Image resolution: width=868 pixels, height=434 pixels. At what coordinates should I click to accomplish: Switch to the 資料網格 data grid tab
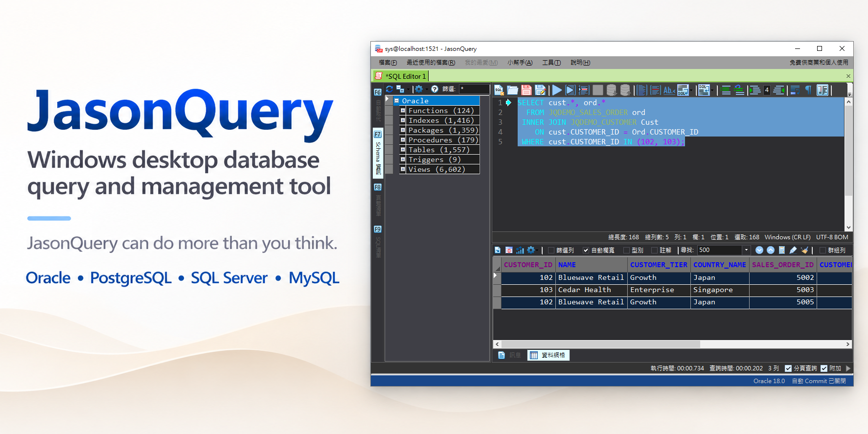[548, 355]
